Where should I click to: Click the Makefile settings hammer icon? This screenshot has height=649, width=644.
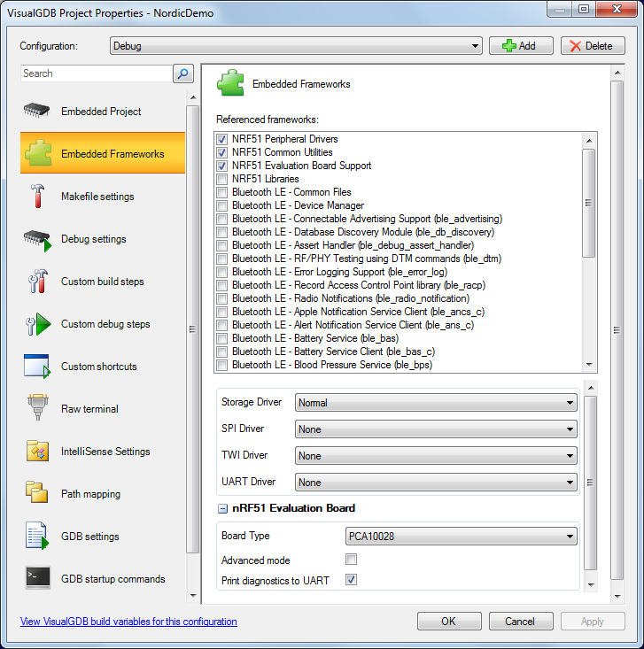click(37, 196)
